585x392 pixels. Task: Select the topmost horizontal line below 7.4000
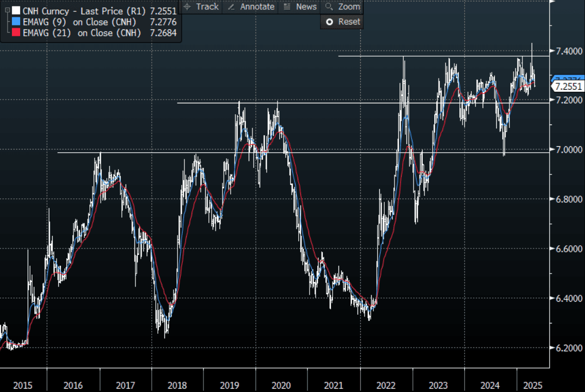[x=435, y=56]
